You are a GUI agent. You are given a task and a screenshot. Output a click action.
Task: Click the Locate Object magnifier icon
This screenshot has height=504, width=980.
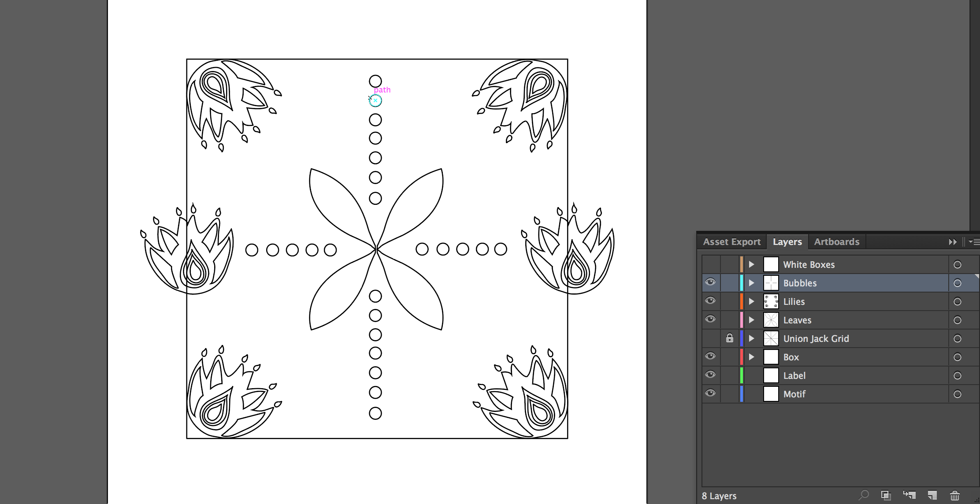pyautogui.click(x=864, y=495)
